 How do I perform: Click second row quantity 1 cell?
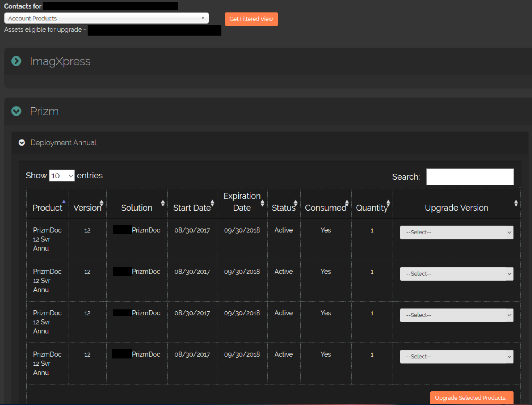point(372,272)
